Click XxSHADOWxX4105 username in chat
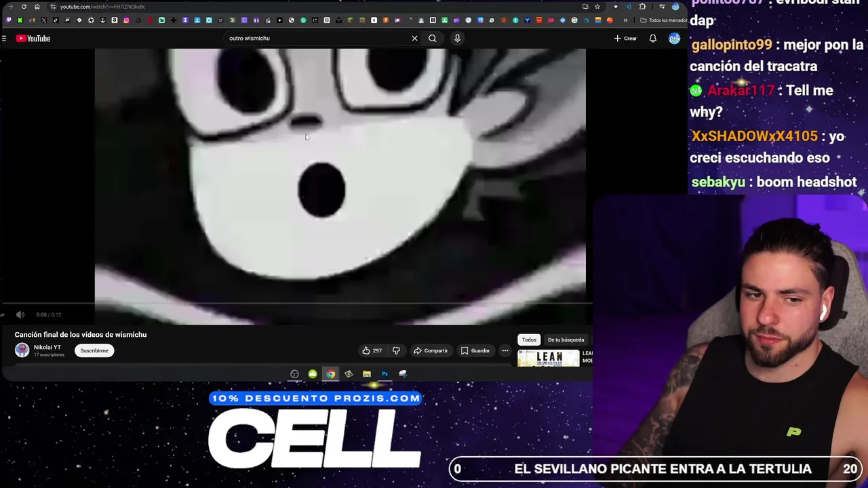Image resolution: width=868 pixels, height=488 pixels. pos(754,136)
